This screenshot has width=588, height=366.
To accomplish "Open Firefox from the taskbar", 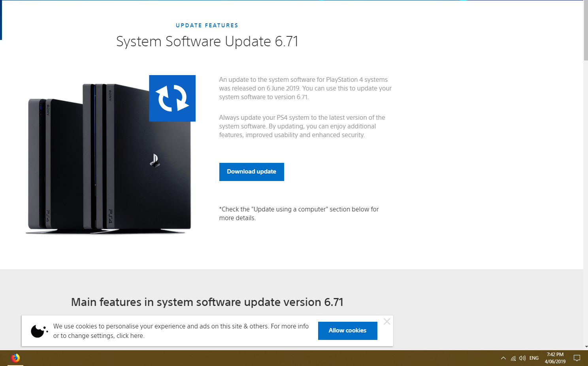I will 15,358.
